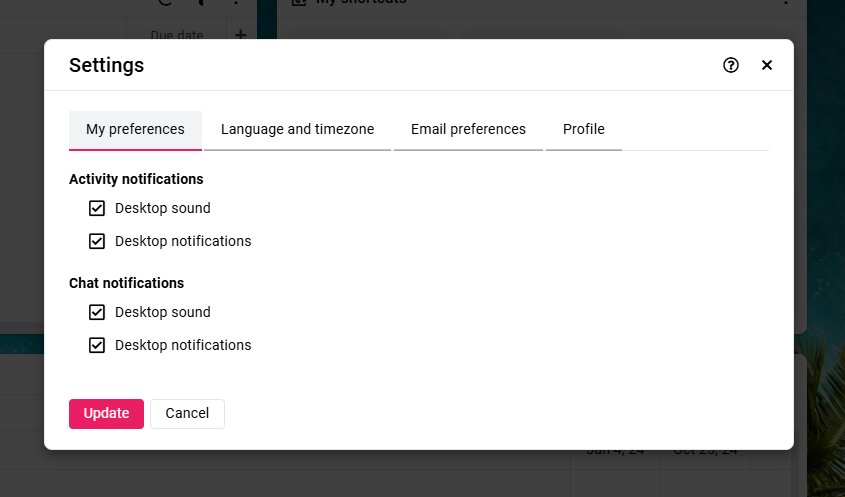
Task: Click the Chat notifications heading
Action: [x=127, y=283]
